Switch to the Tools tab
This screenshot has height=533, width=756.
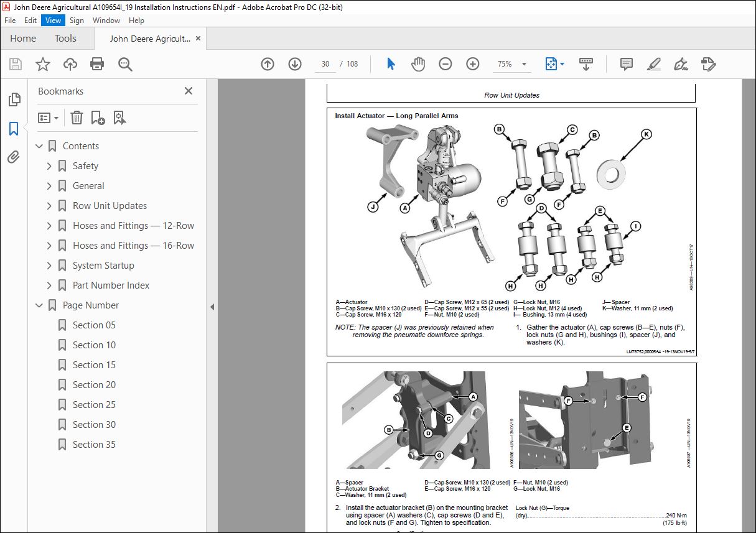pos(65,39)
